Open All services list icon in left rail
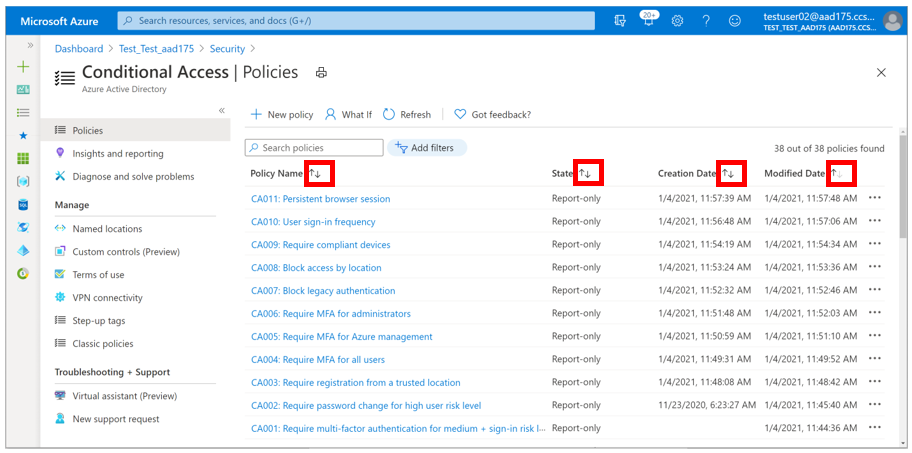 coord(23,113)
